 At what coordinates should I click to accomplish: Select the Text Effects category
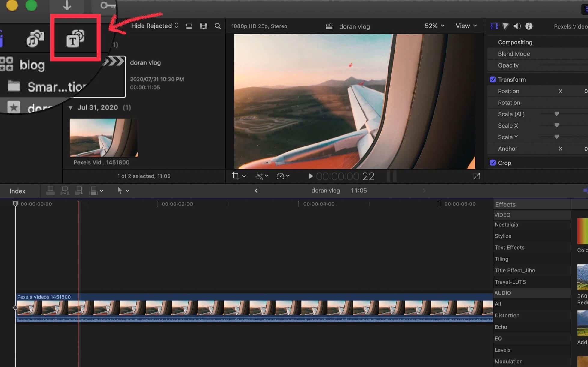click(x=510, y=248)
